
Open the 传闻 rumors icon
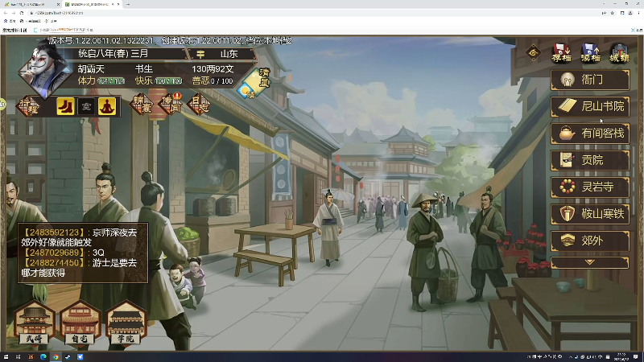(x=171, y=105)
